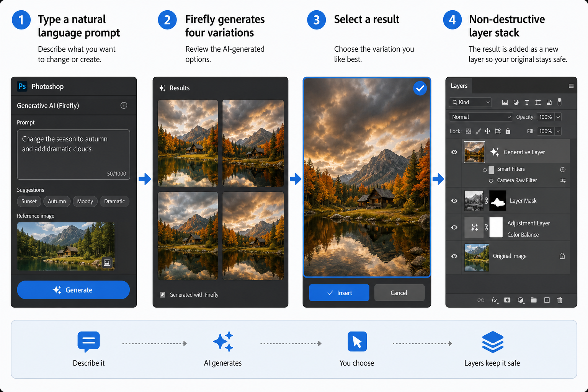This screenshot has width=588, height=392.
Task: Filter layers by type layers icon
Action: point(527,102)
